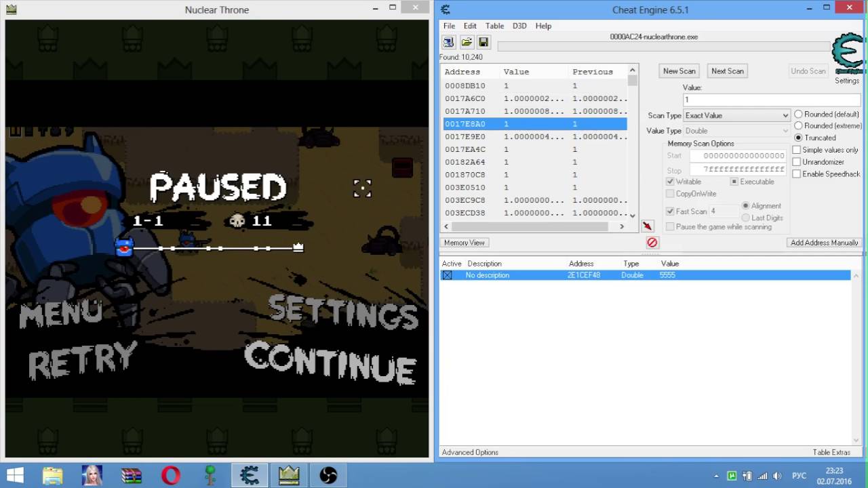This screenshot has width=868, height=488.
Task: Click New Scan button
Action: coord(679,71)
